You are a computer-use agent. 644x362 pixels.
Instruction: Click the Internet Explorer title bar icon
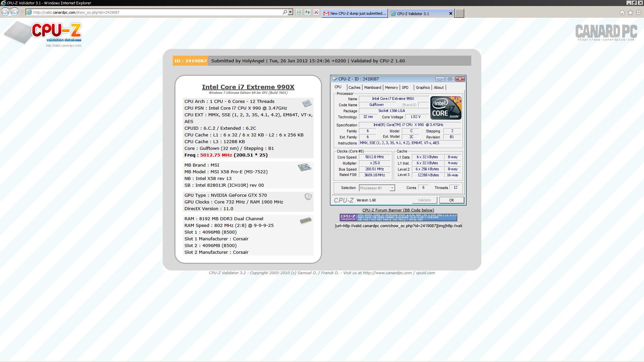3,3
